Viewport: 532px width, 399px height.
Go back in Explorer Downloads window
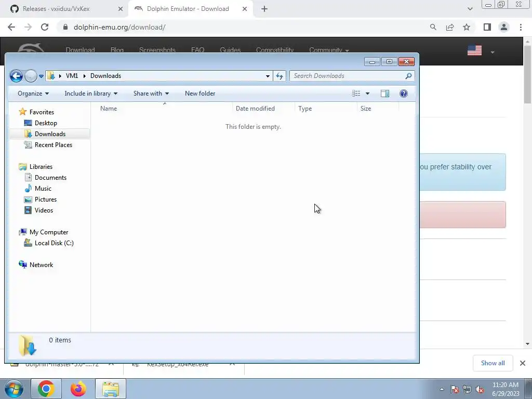click(x=16, y=76)
